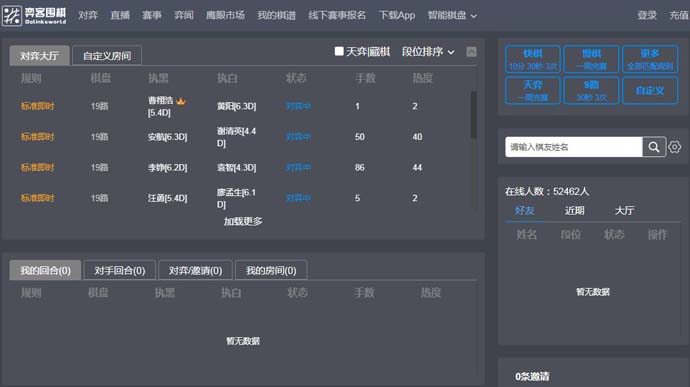Open the 下载App link

397,15
